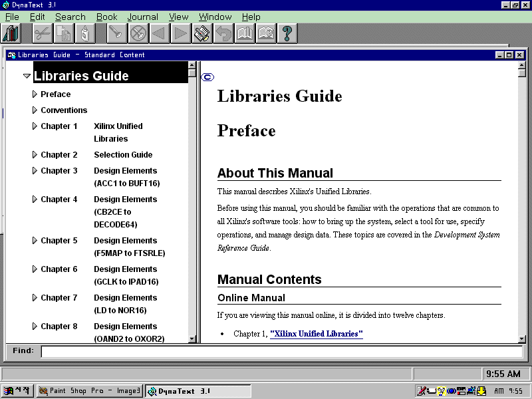Open the Start button on taskbar

click(x=17, y=391)
